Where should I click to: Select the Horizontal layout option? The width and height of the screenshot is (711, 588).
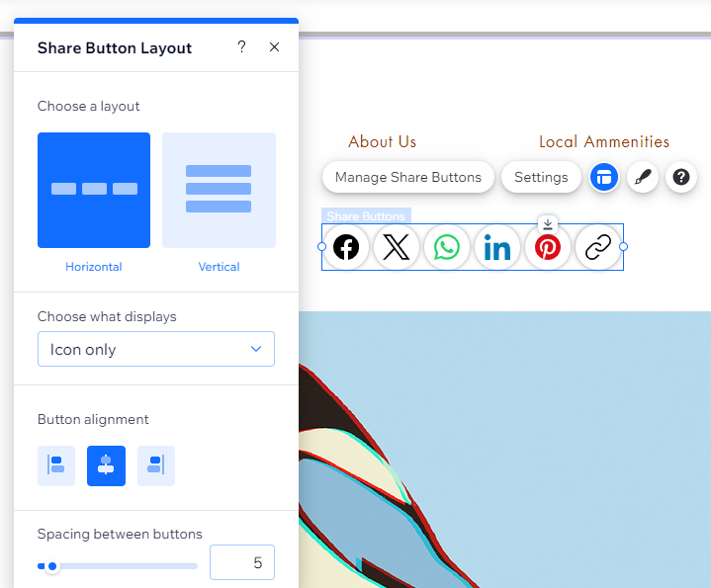pyautogui.click(x=94, y=190)
